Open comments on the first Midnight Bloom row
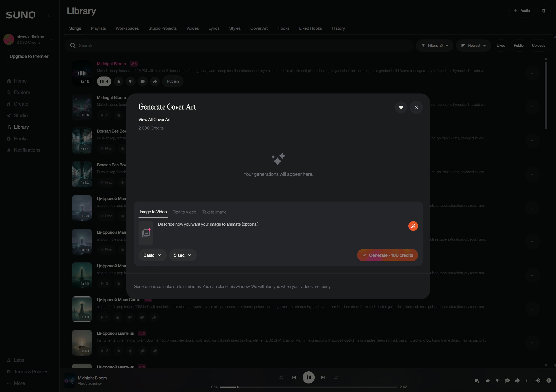 pyautogui.click(x=143, y=81)
